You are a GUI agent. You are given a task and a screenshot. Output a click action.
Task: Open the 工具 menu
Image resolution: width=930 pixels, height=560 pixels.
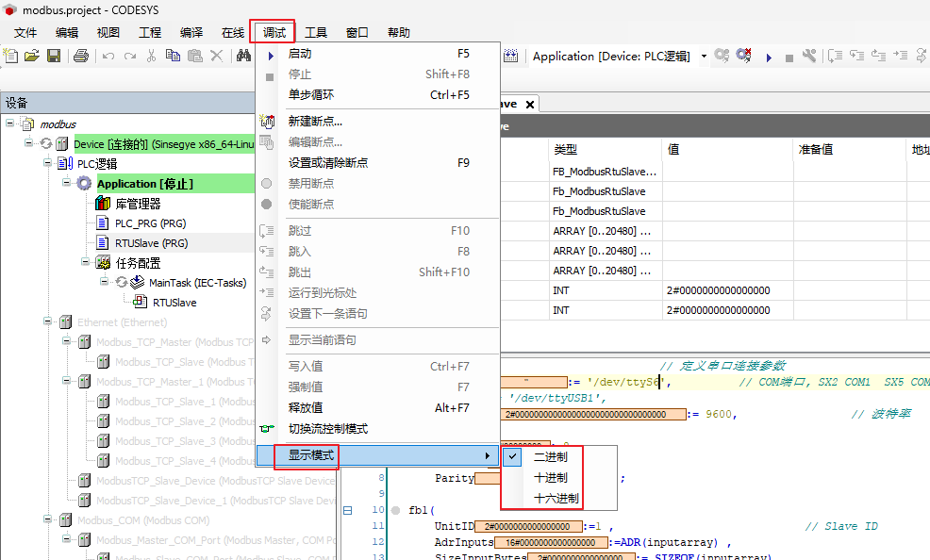[x=316, y=32]
